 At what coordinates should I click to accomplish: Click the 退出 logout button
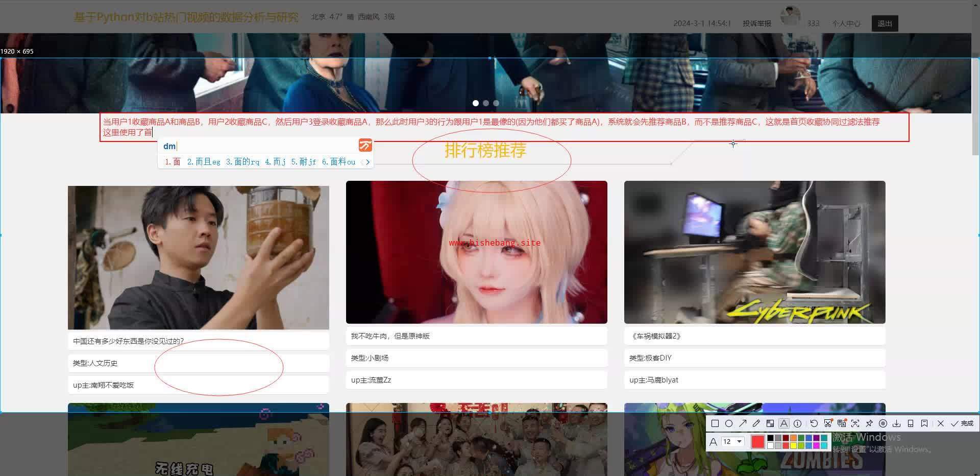tap(885, 23)
